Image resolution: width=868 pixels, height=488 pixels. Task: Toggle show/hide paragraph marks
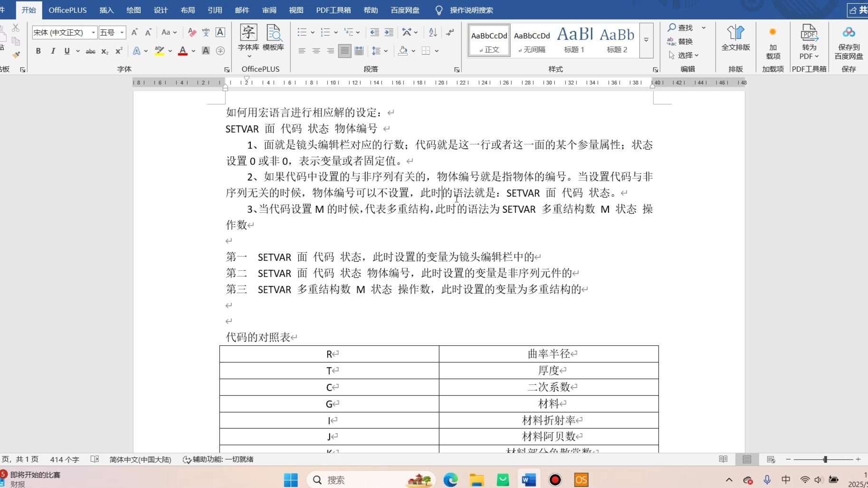[x=449, y=32]
